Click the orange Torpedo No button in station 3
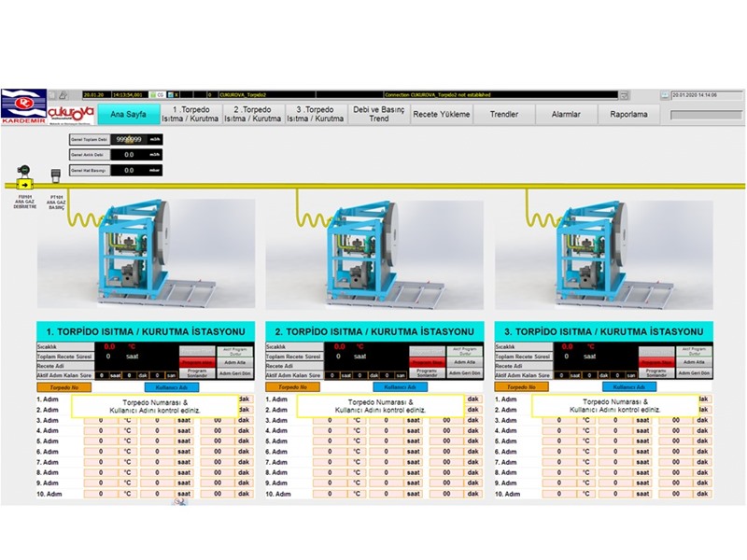Viewport: 747px width, 560px height. (x=522, y=387)
